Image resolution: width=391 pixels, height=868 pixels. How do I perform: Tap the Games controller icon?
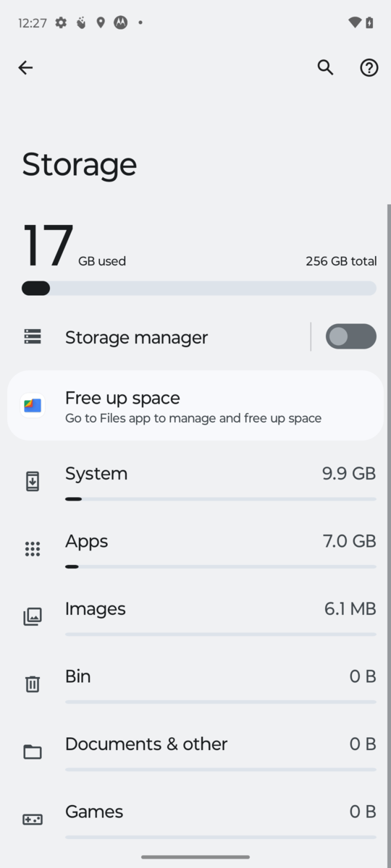33,820
